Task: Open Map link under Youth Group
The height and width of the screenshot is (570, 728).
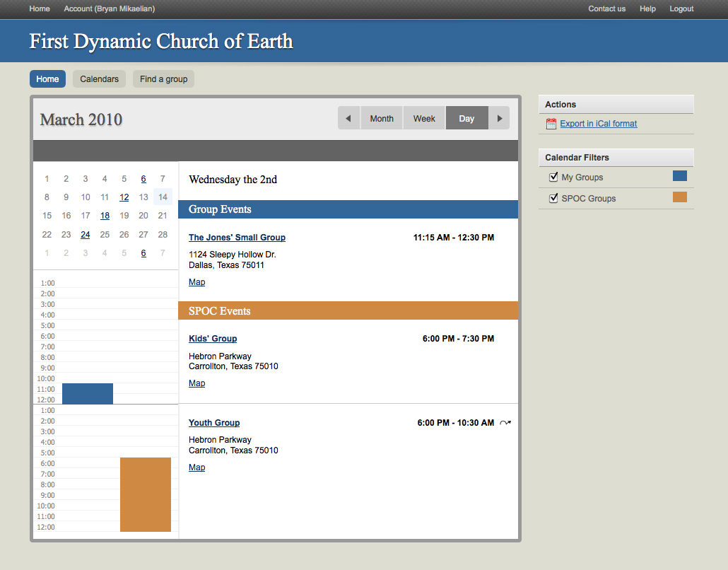Action: coord(196,467)
